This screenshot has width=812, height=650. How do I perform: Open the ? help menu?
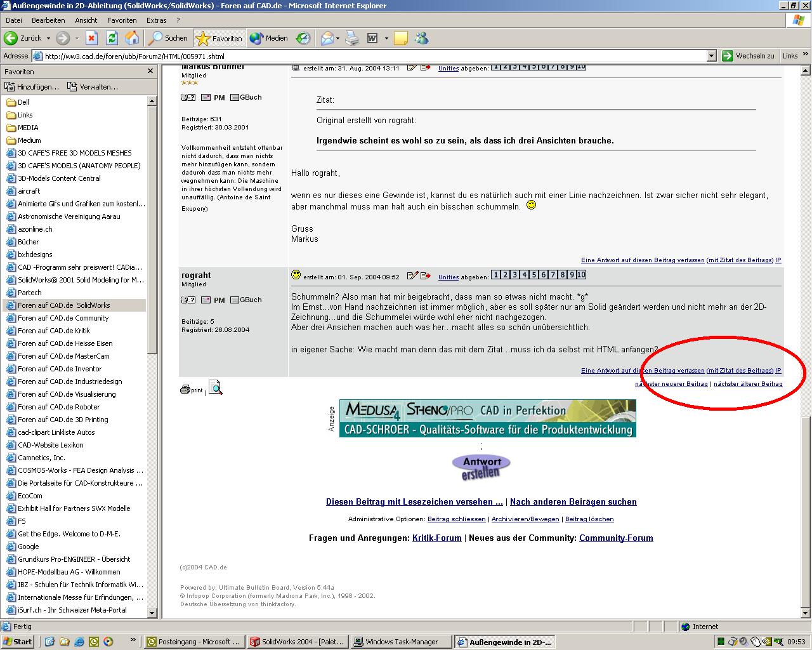[178, 20]
